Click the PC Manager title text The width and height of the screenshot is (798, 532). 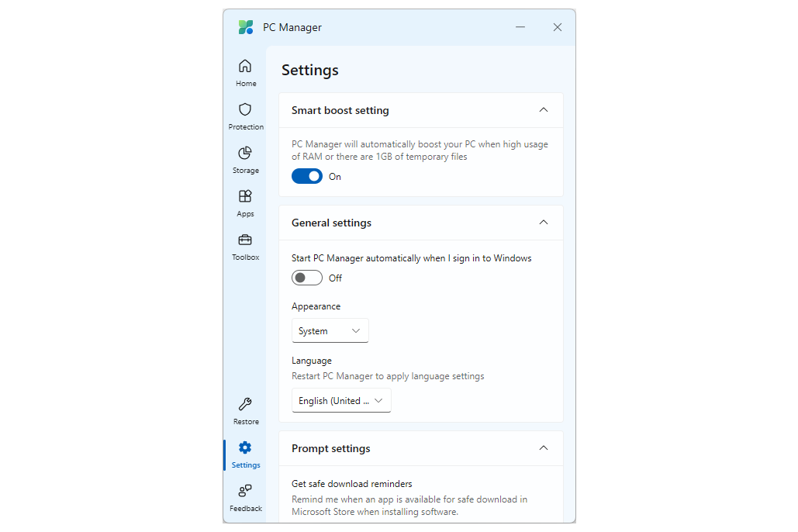pos(292,27)
